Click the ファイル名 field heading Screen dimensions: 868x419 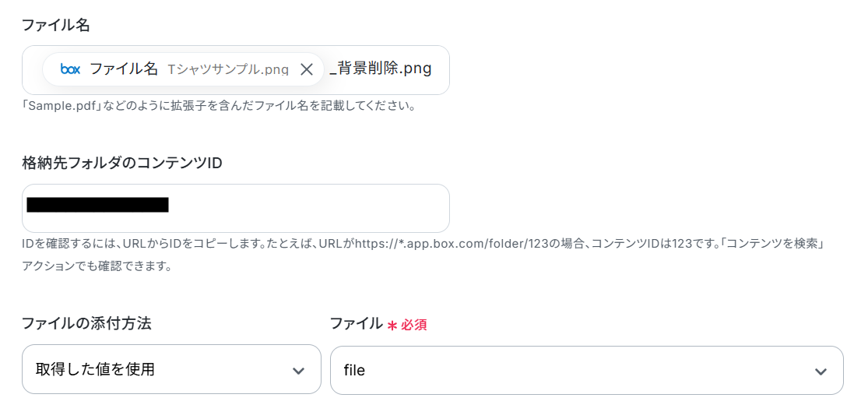(55, 25)
